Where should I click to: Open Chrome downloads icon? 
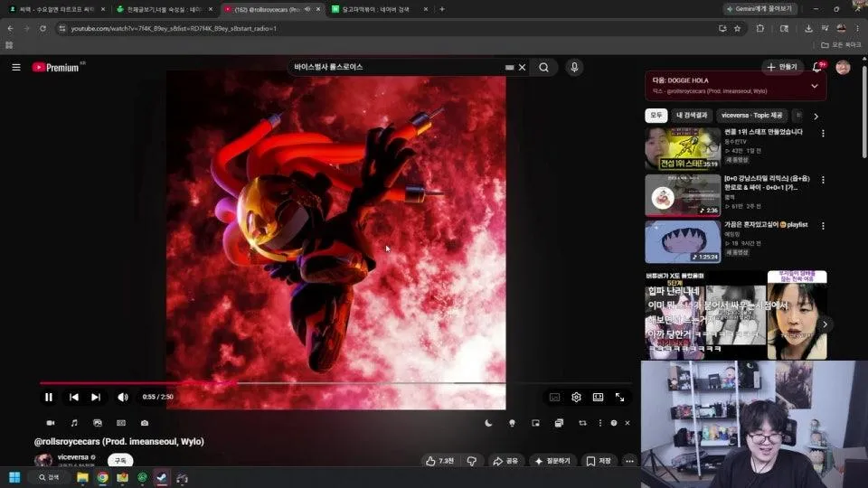pyautogui.click(x=808, y=28)
